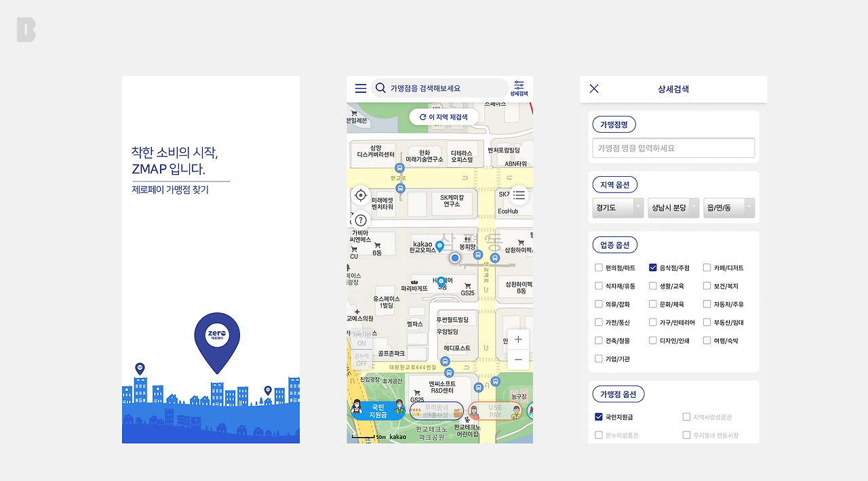Select the blue pin above 파리바게뜨 block
The height and width of the screenshot is (481, 868).
[441, 281]
